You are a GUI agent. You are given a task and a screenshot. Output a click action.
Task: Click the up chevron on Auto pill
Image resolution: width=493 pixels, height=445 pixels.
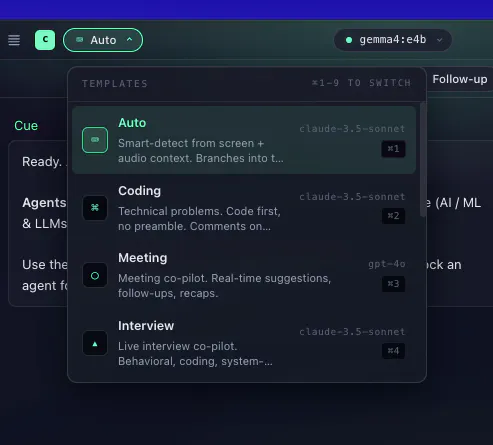pos(130,39)
